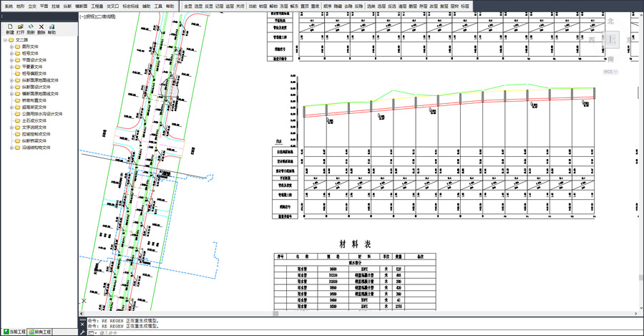Click the vertical scrollbar down arrow

pos(641,307)
